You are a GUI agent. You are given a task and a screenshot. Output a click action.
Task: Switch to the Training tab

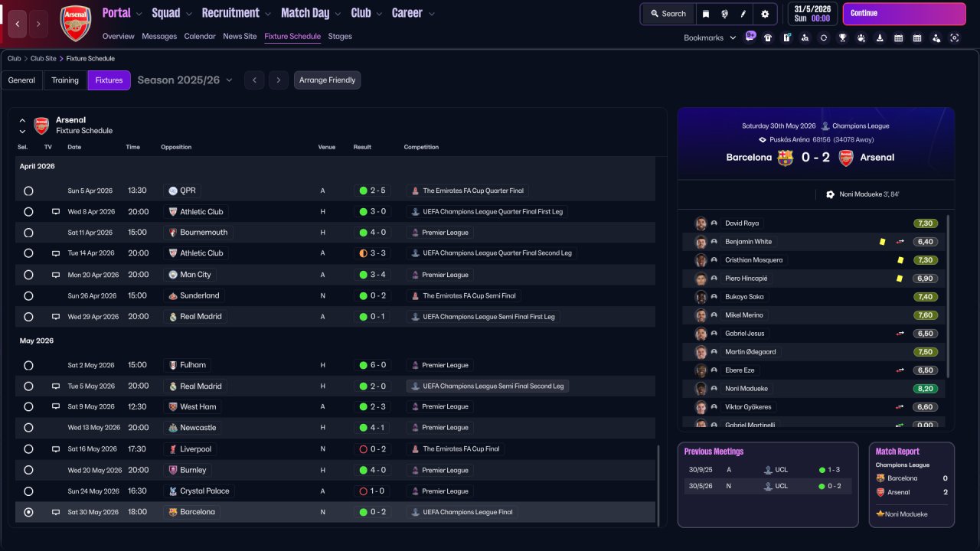(x=65, y=80)
